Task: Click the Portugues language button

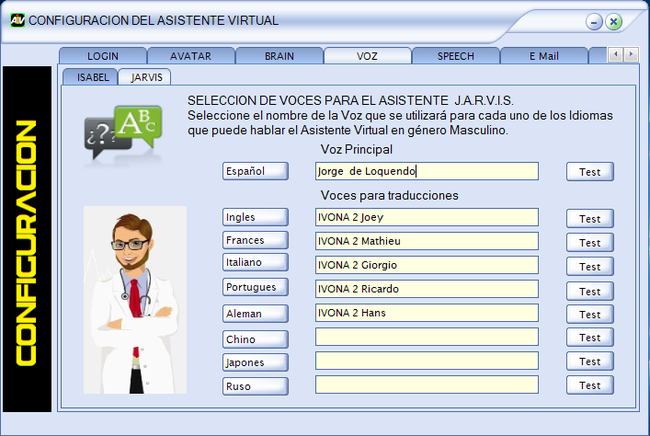Action: point(255,287)
